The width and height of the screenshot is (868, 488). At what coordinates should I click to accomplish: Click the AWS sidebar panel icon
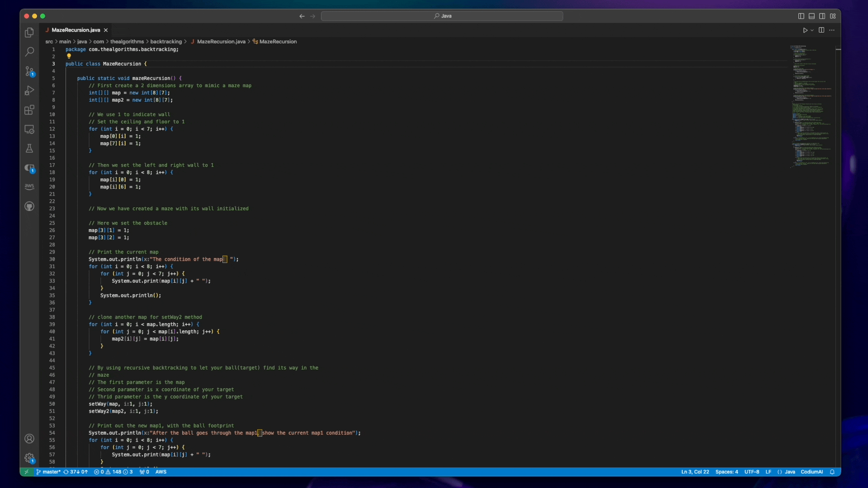(x=29, y=186)
